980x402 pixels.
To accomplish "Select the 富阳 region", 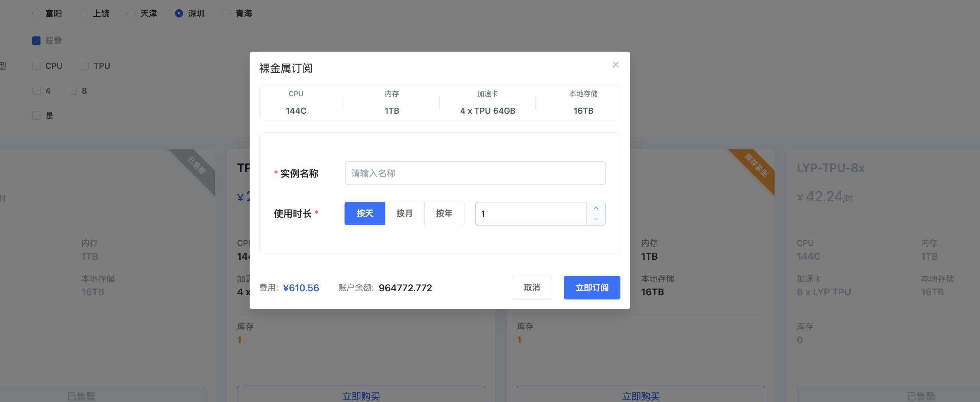I will [36, 13].
